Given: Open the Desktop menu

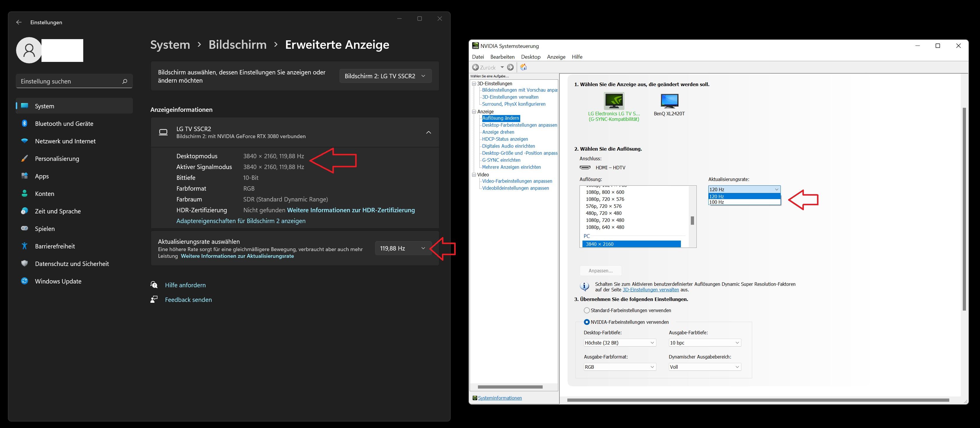Looking at the screenshot, I should pos(531,57).
